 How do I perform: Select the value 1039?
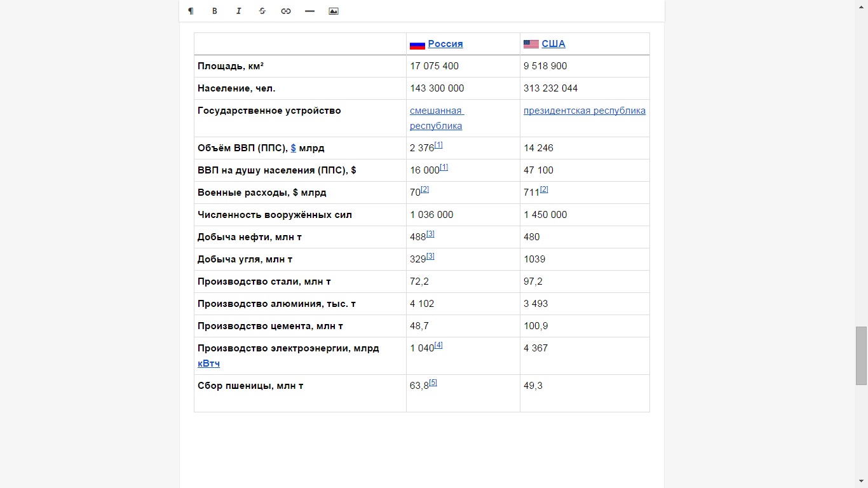(x=534, y=259)
